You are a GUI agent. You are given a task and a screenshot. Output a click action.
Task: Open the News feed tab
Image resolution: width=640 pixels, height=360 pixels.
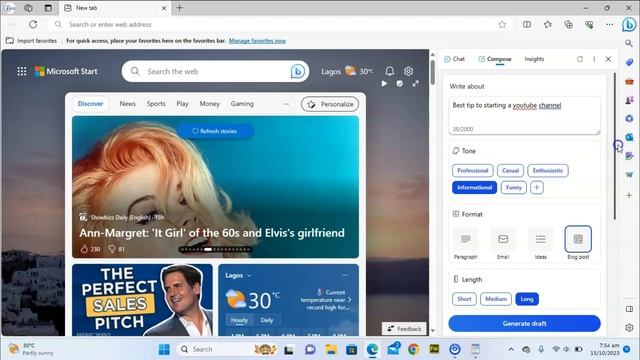tap(127, 104)
